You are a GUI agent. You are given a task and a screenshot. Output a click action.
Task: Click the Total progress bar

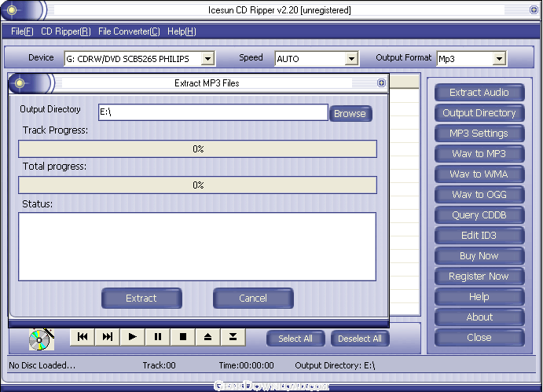pyautogui.click(x=197, y=185)
